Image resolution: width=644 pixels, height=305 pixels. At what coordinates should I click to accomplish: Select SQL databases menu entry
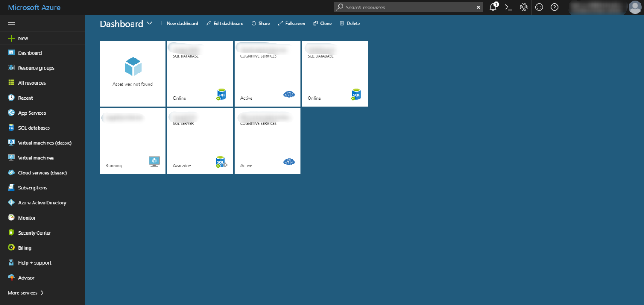point(34,128)
